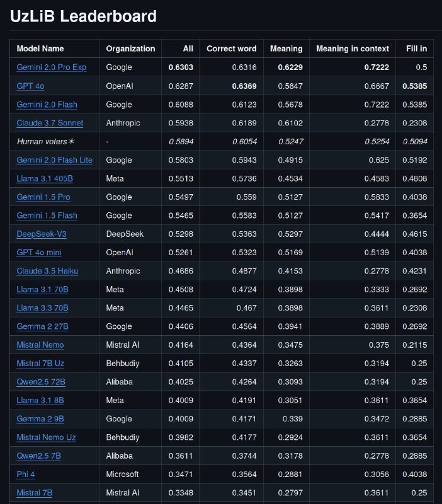Open the Gemini 2.0 Flash link

(x=47, y=105)
